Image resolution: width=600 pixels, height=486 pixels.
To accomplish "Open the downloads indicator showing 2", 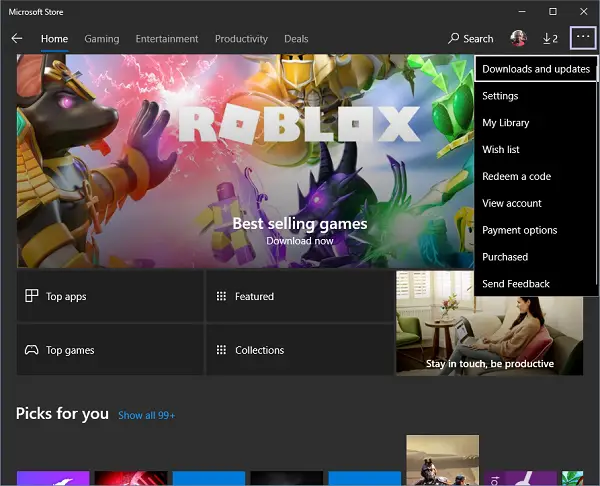I will [550, 39].
